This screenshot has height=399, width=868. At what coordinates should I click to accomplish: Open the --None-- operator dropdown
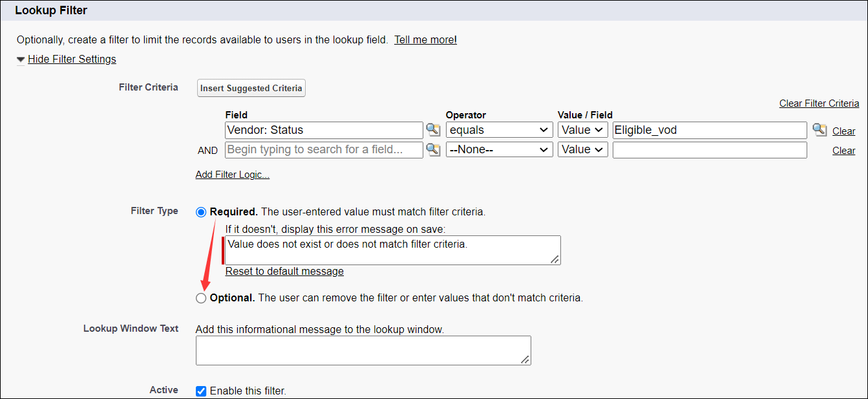[x=498, y=150]
